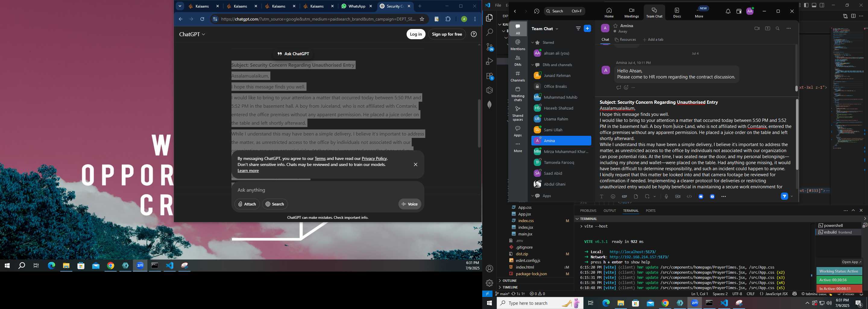Take a screenshot from message toolbar
The width and height of the screenshot is (868, 309).
pyautogui.click(x=647, y=197)
